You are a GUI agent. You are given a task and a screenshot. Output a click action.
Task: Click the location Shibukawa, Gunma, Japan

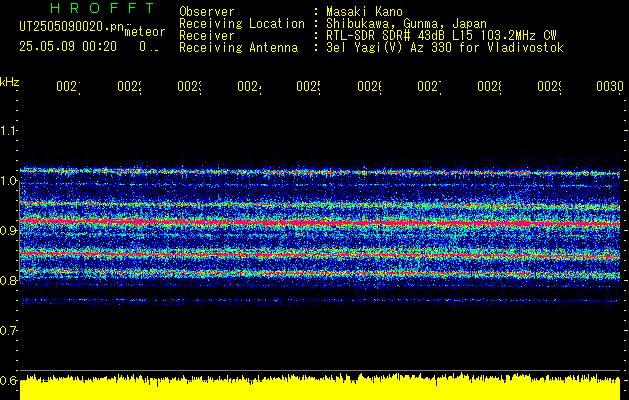406,24
